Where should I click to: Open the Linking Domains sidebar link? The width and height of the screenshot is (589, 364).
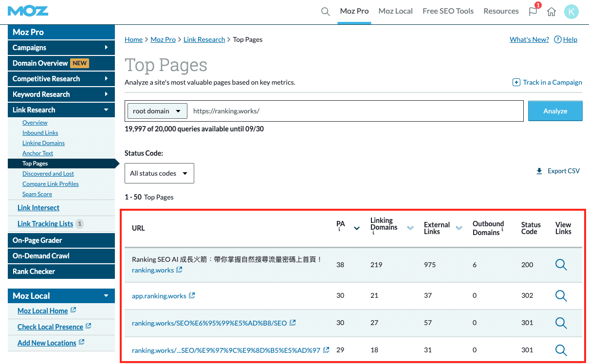click(x=43, y=143)
